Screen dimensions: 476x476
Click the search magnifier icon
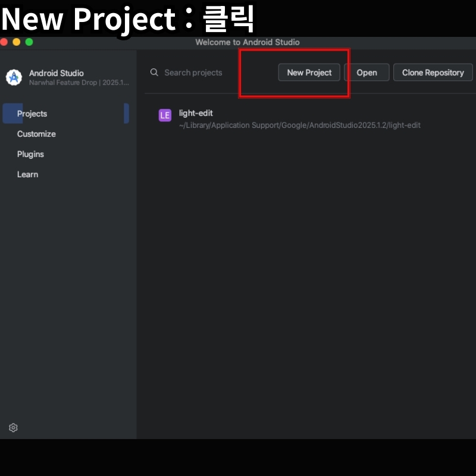pos(154,72)
